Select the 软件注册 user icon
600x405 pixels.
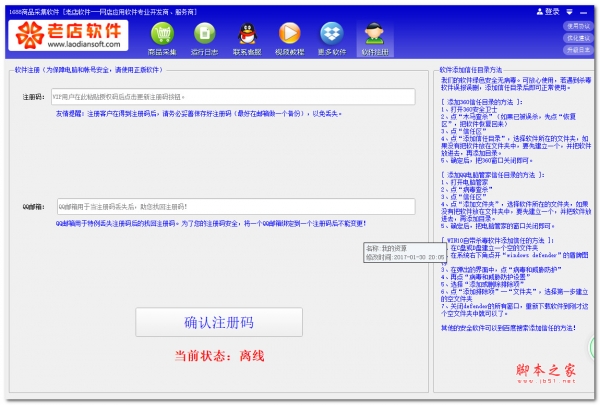375,39
